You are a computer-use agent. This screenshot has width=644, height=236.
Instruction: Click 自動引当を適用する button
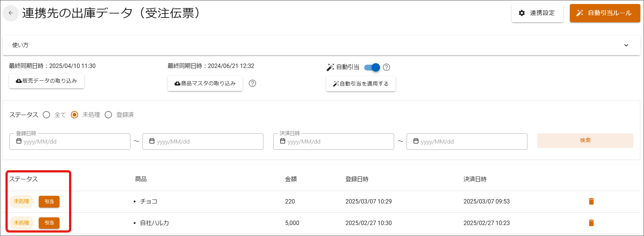tap(361, 84)
